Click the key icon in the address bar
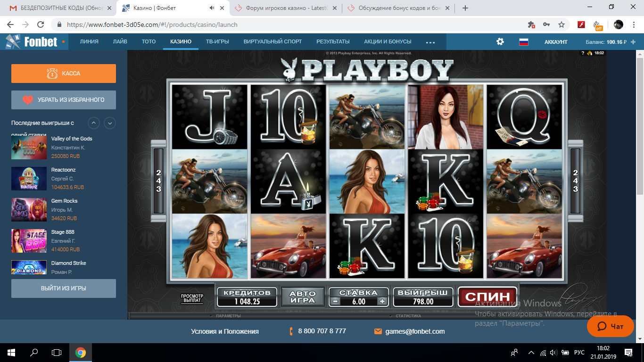This screenshot has width=644, height=362. click(x=546, y=25)
